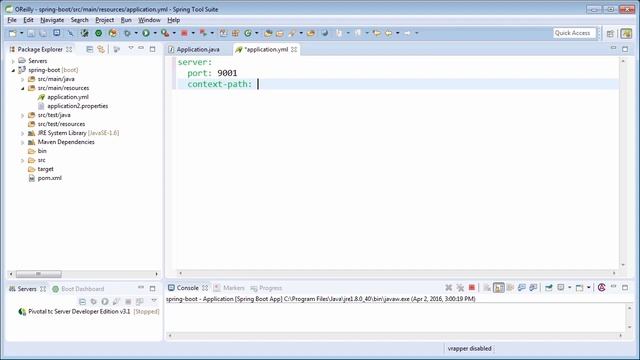Click Package Explorer horizontal scrollbar thumb
Viewport: 640px width, 360px height.
[x=38, y=274]
